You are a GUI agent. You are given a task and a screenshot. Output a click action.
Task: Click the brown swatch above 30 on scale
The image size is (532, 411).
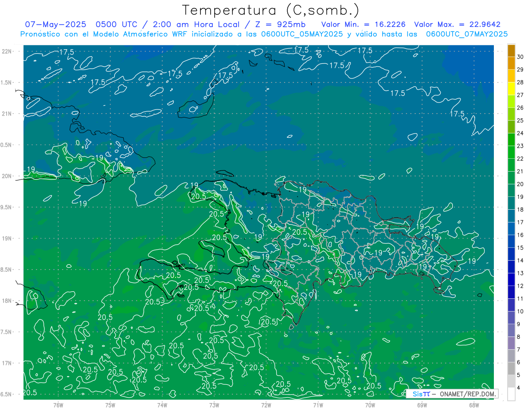pos(511,51)
